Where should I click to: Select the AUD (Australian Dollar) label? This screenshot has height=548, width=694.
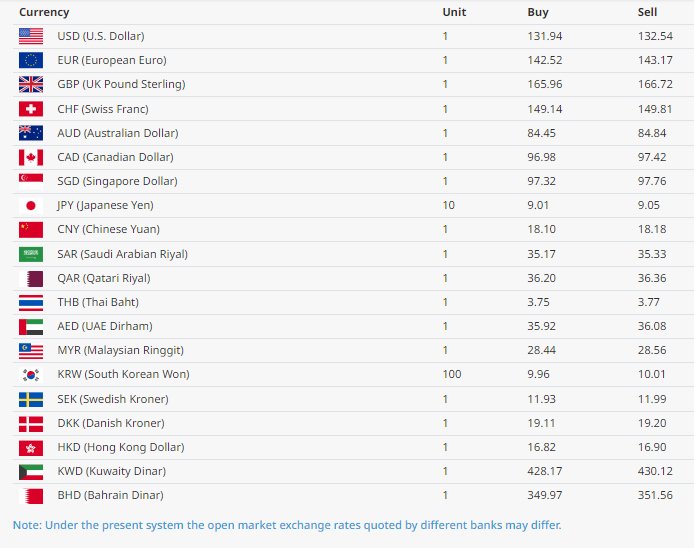tap(118, 133)
